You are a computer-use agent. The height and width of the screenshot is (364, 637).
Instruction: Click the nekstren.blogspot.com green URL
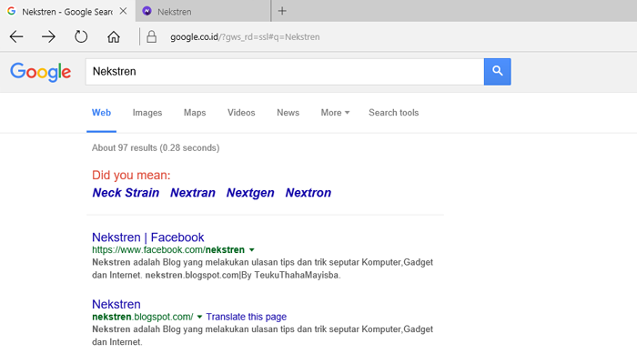pos(143,317)
